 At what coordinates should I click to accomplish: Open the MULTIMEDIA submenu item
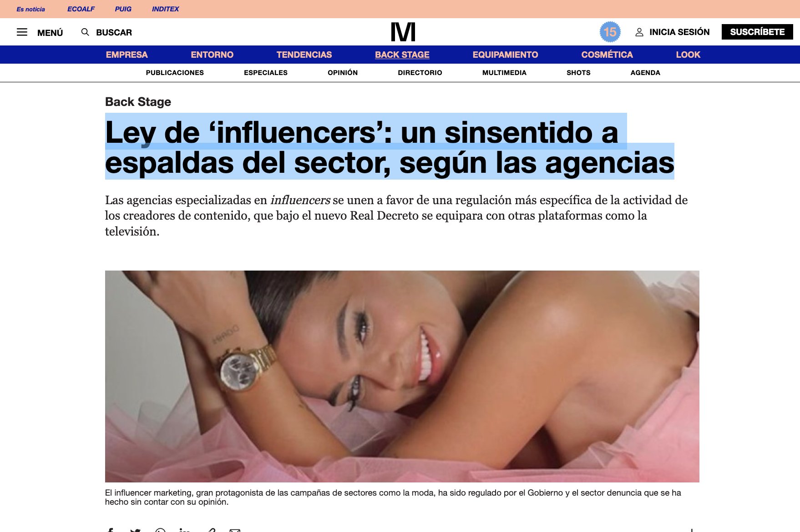click(x=504, y=73)
